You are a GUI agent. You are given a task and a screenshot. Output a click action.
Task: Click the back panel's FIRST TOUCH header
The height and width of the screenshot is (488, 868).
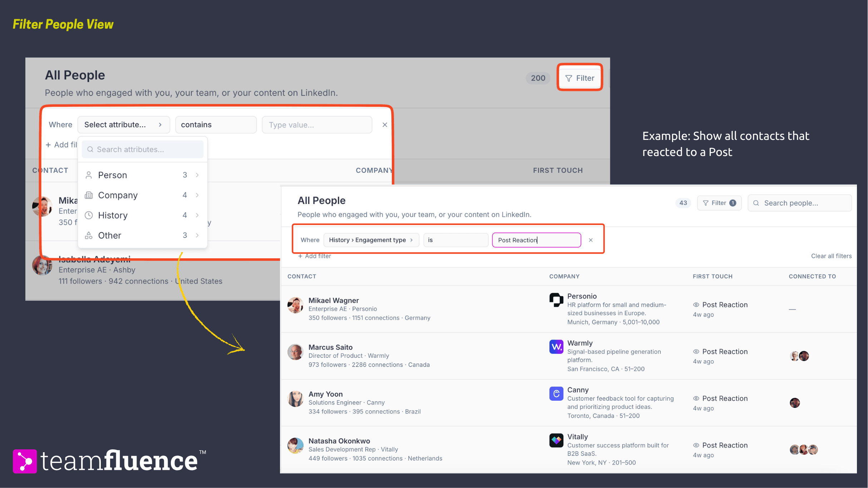(558, 170)
